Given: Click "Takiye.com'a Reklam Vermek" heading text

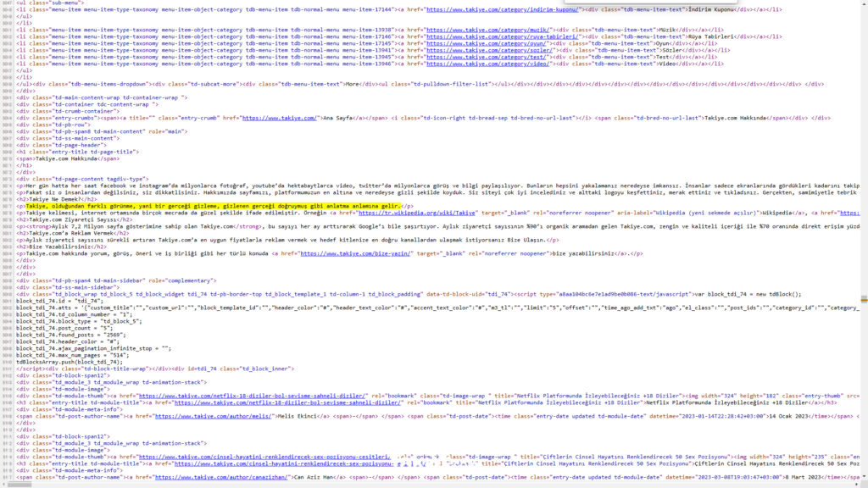Looking at the screenshot, I should pyautogui.click(x=70, y=233).
